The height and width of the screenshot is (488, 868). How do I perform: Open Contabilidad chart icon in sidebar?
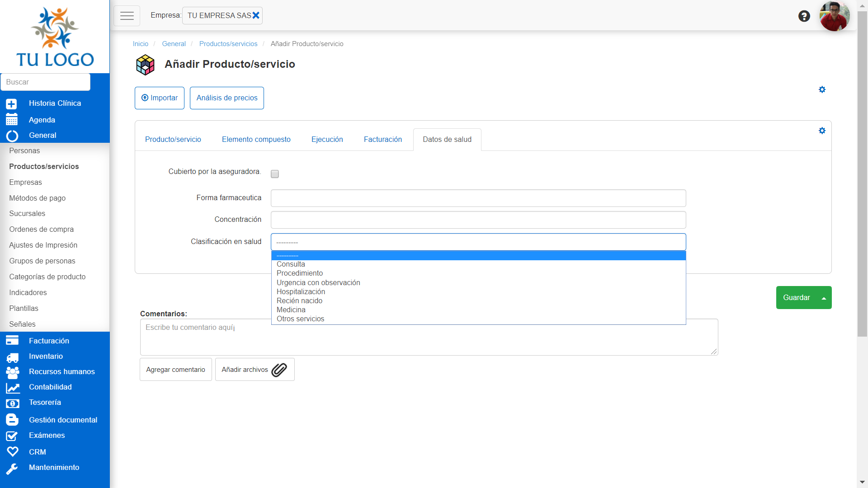click(12, 387)
